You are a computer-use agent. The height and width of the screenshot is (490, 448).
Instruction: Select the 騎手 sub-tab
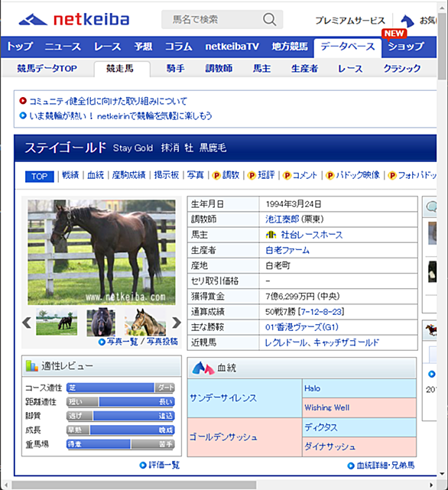click(175, 69)
